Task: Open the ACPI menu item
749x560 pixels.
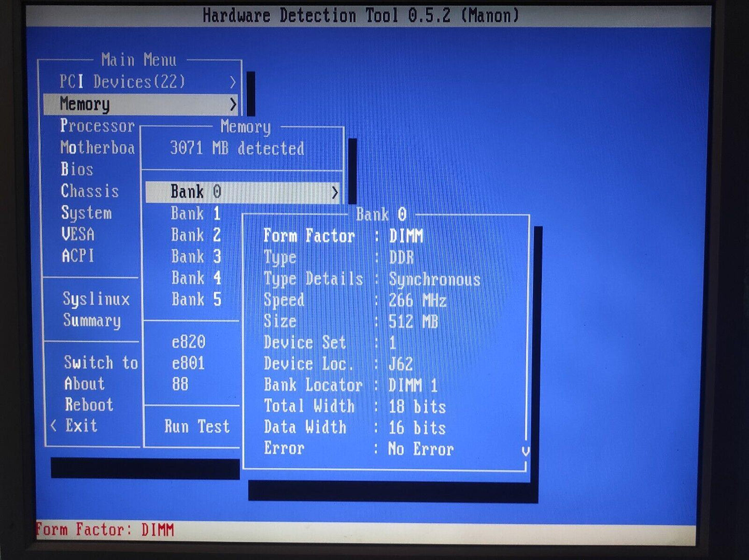Action: [x=78, y=256]
